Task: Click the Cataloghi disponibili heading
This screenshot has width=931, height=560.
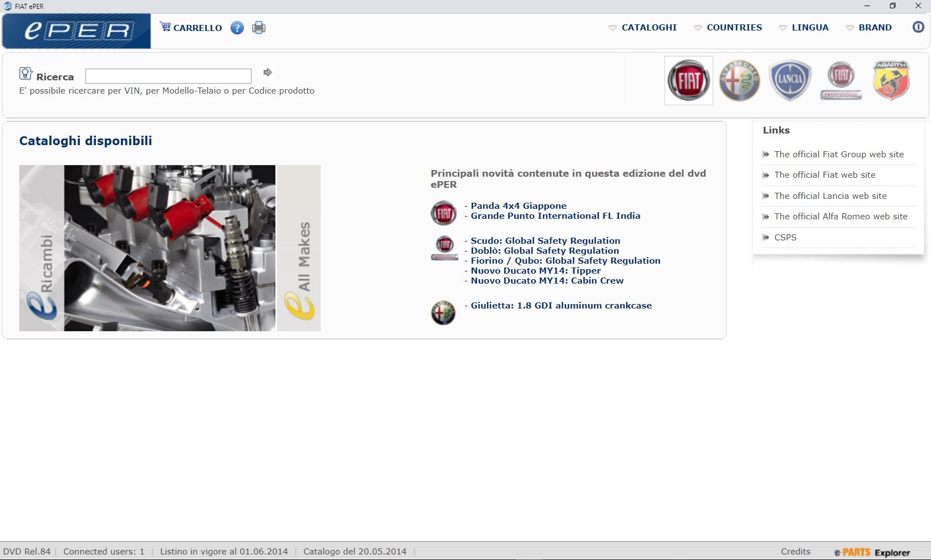Action: coord(85,141)
